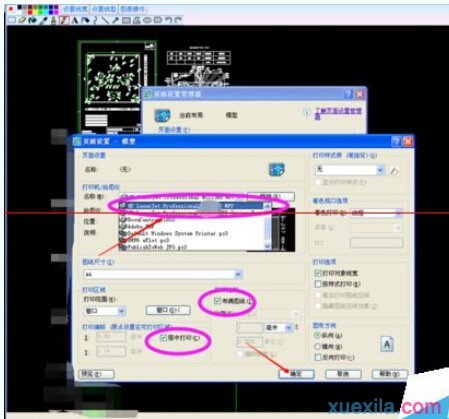
Task: Select the curve line tool
Action: pos(95,20)
